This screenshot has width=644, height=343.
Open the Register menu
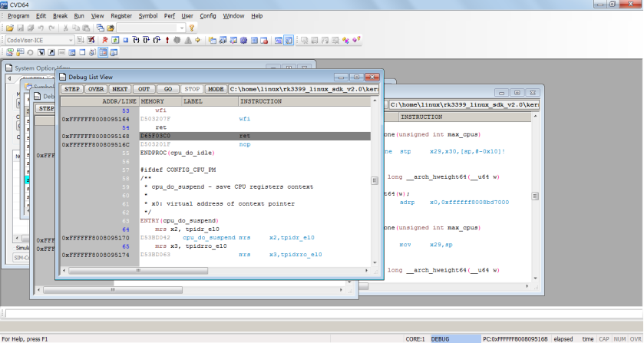point(121,15)
